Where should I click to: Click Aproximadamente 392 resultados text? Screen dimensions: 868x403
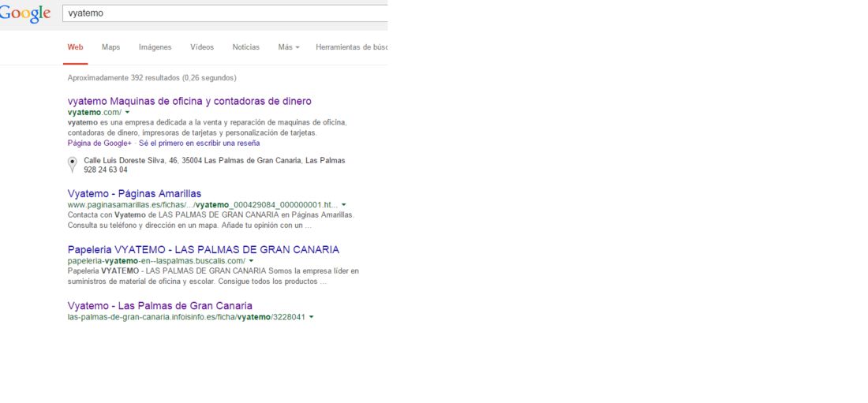tap(152, 77)
